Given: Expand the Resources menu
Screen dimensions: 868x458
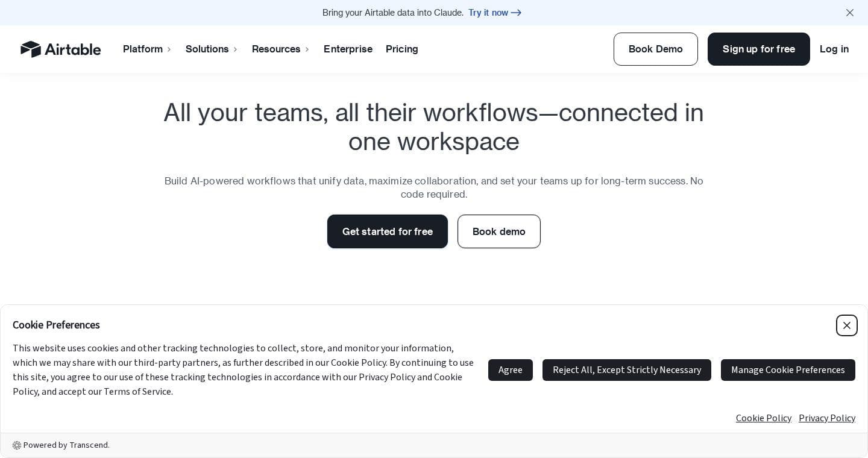Looking at the screenshot, I should click(280, 49).
